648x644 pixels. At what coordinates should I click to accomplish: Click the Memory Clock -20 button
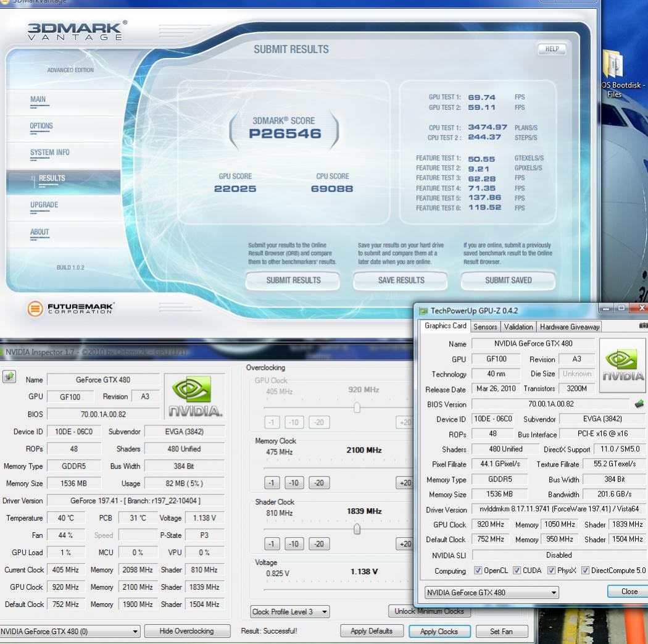click(319, 483)
